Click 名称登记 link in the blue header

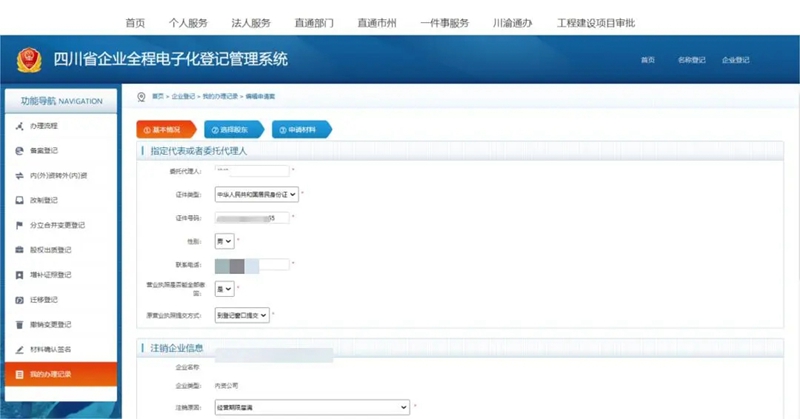tap(691, 60)
